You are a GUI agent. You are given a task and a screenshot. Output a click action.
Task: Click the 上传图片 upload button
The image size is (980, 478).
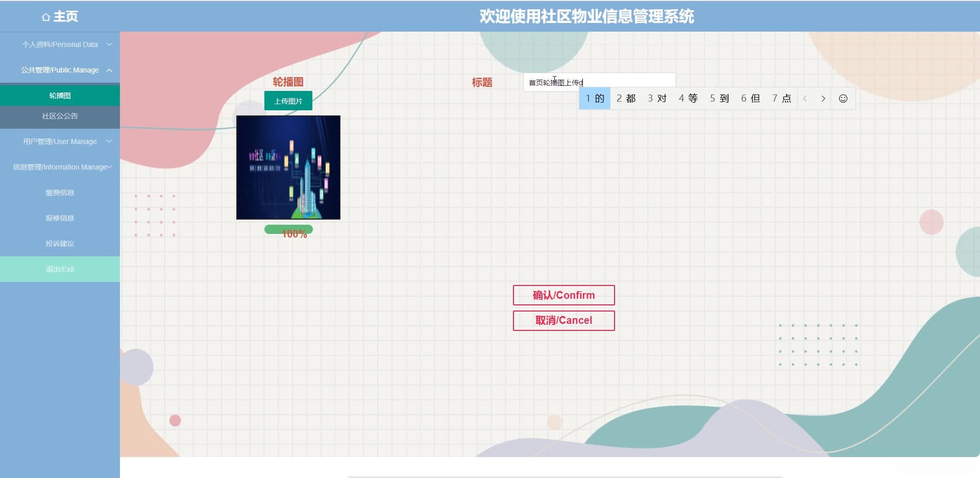(x=288, y=101)
